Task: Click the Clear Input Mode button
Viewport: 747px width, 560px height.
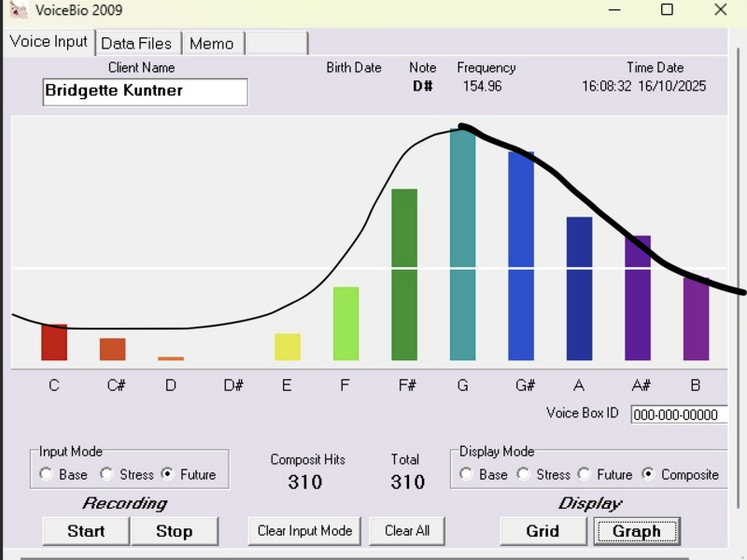Action: [304, 531]
